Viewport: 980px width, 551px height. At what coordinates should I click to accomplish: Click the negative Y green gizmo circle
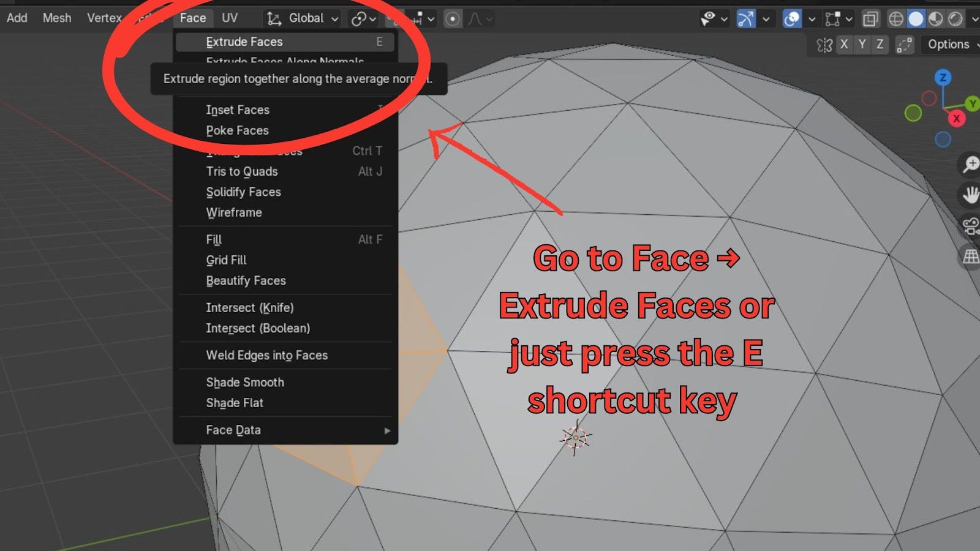point(913,113)
